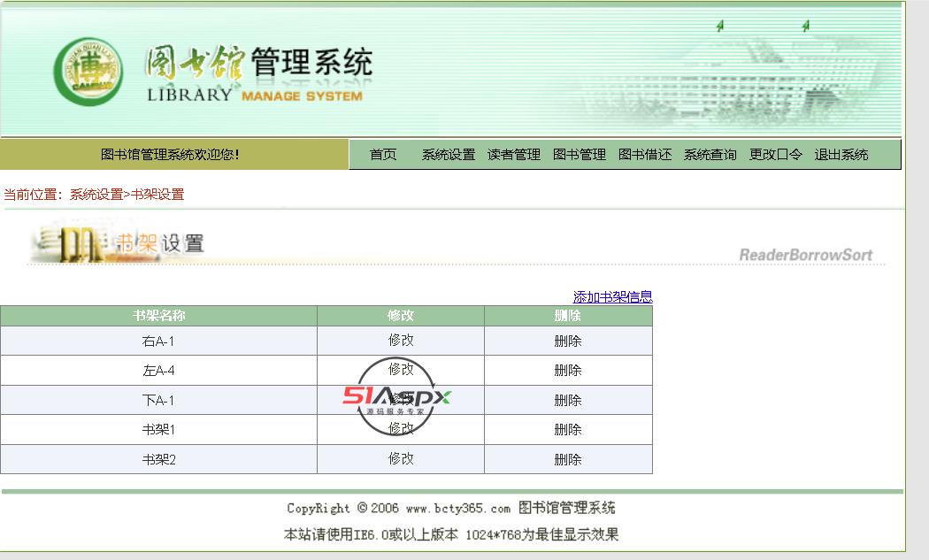
Task: Click 修改 for shelf 左A-4
Action: [401, 370]
